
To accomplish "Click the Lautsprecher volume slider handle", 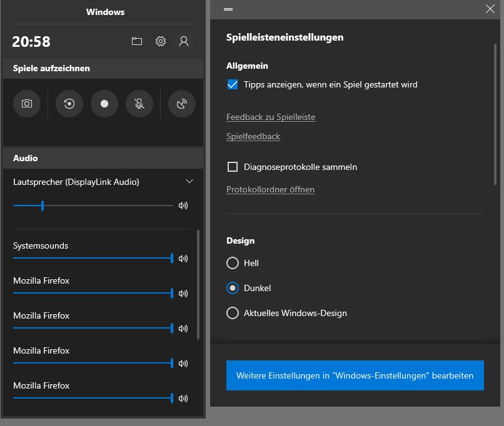I will point(43,206).
